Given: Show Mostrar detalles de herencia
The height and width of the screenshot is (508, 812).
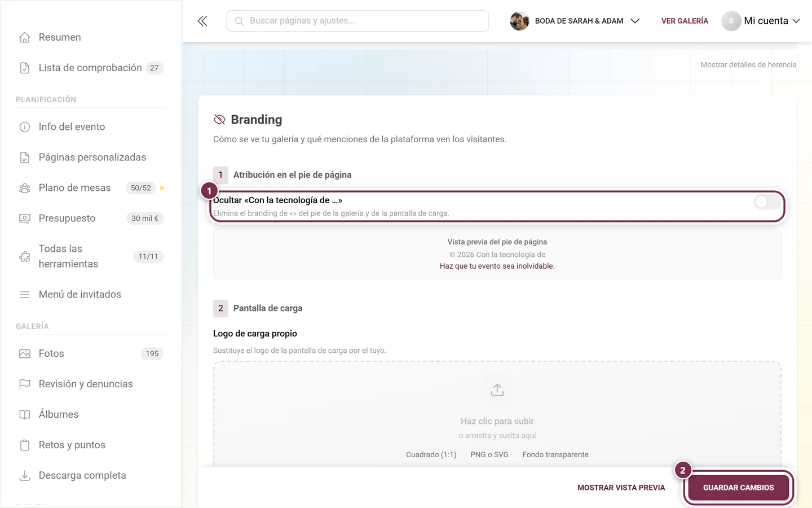Looking at the screenshot, I should click(748, 65).
